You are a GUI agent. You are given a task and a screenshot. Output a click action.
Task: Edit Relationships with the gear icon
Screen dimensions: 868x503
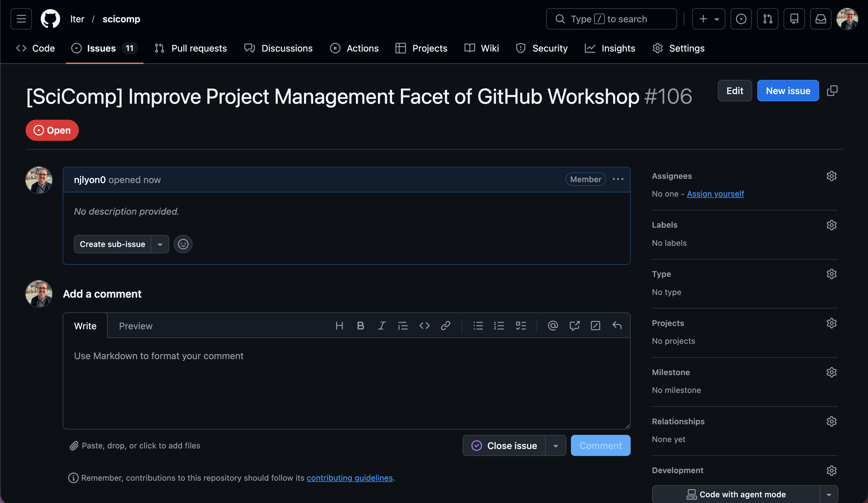coord(832,421)
